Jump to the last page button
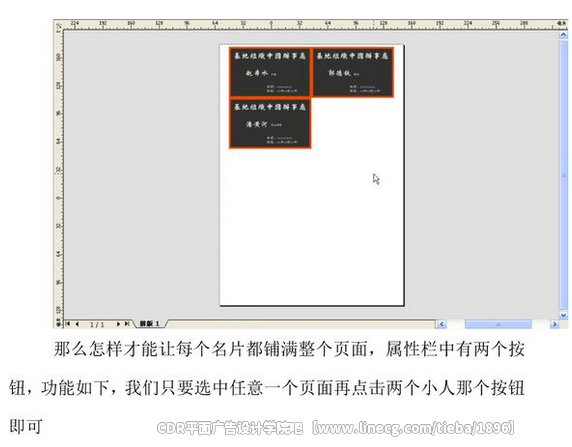This screenshot has width=572, height=447. (x=127, y=324)
